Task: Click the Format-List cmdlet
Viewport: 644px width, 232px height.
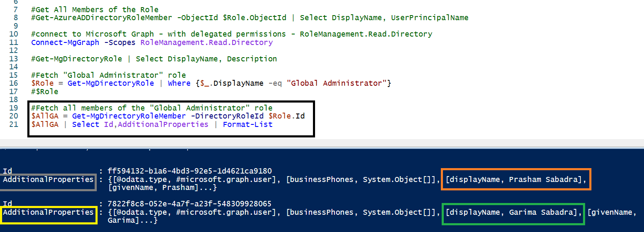Action: [248, 124]
